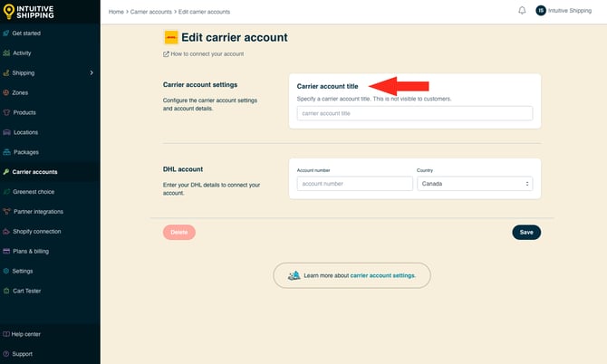Select Products in the sidebar

[x=24, y=112]
